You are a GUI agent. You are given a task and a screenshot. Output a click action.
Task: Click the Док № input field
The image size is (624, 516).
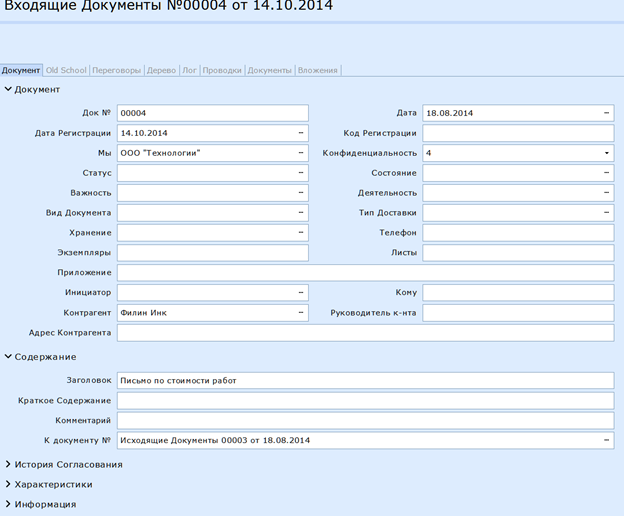pos(213,113)
